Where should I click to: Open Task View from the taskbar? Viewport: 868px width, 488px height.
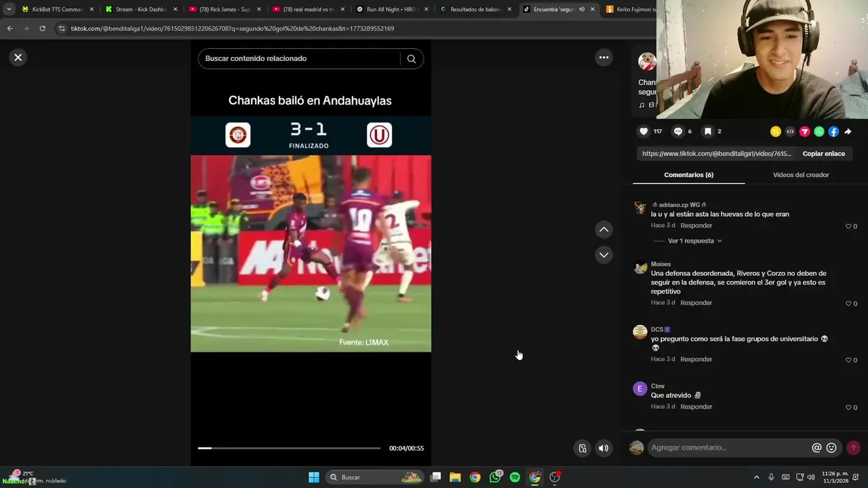point(436,477)
